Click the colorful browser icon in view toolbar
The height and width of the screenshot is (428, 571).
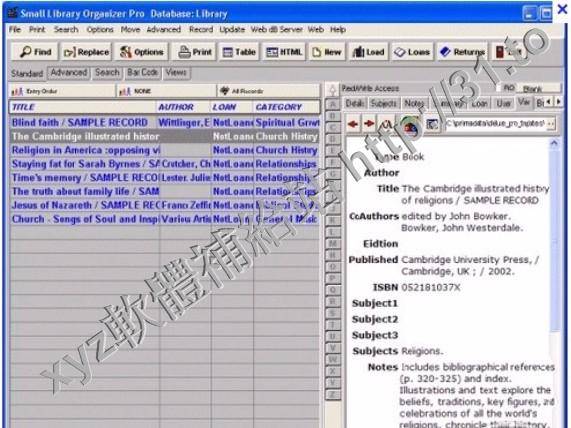(x=410, y=126)
